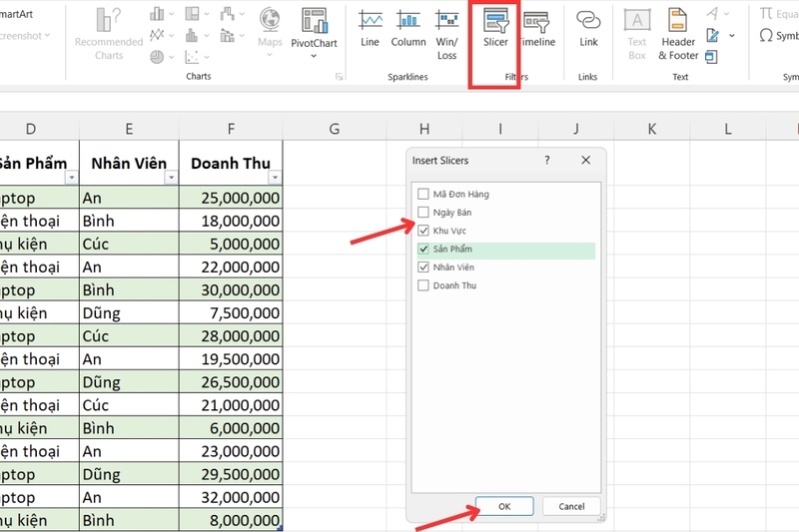Open the Nhân Viên column filter dropdown
The image size is (799, 532).
[x=171, y=178]
